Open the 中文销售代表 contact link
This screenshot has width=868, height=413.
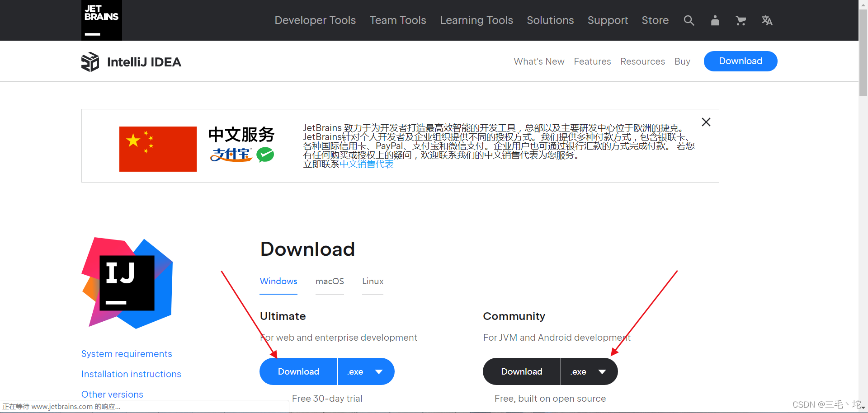click(366, 164)
